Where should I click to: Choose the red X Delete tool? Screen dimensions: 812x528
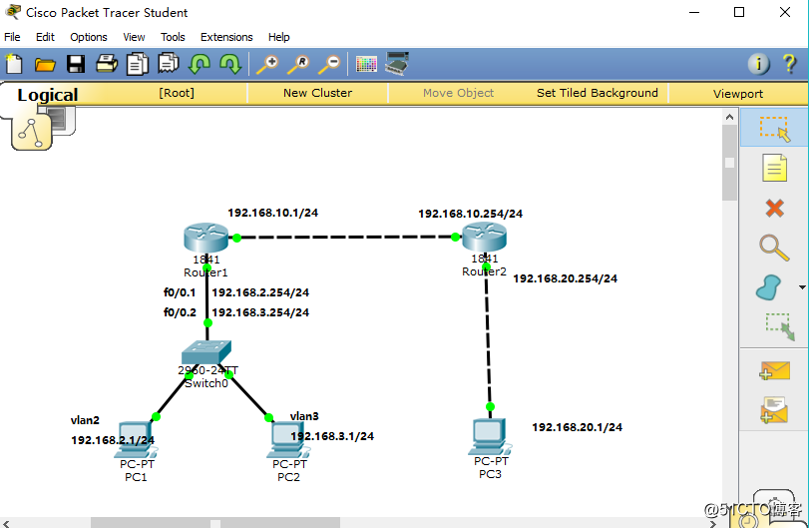pos(774,209)
